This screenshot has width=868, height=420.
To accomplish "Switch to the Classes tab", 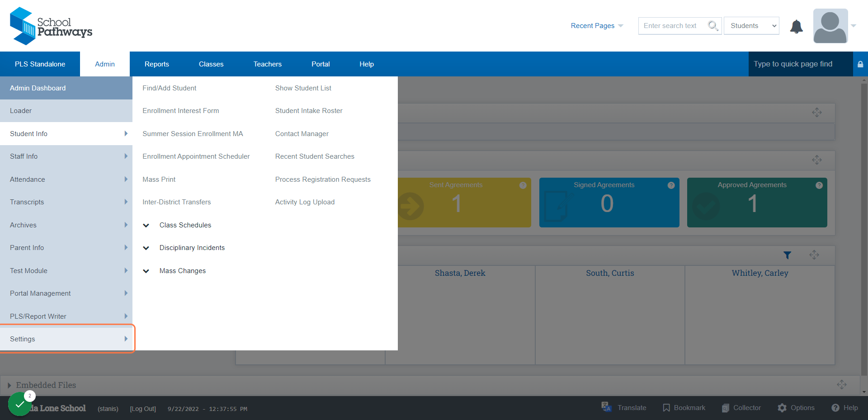I will click(x=211, y=64).
